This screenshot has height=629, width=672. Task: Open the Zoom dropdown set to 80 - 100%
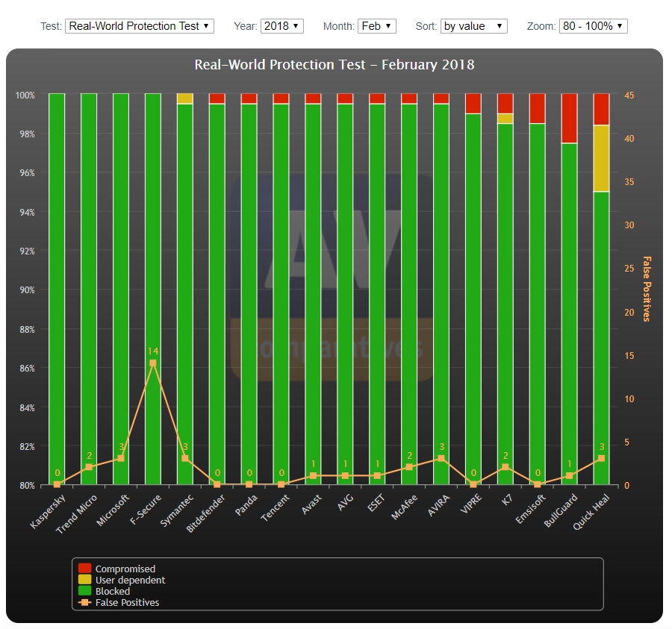(593, 26)
